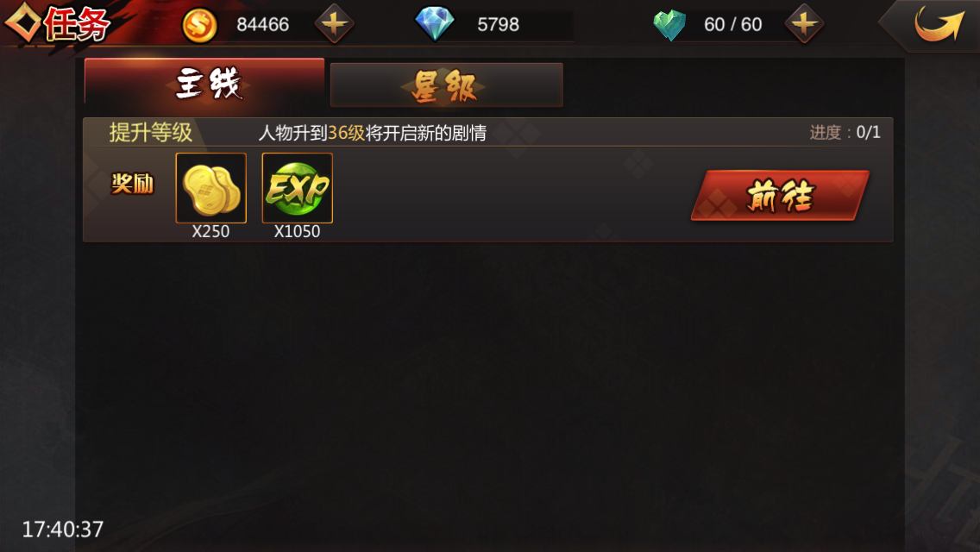Click the quest description mentioning 36级
This screenshot has height=552, width=980.
point(373,133)
